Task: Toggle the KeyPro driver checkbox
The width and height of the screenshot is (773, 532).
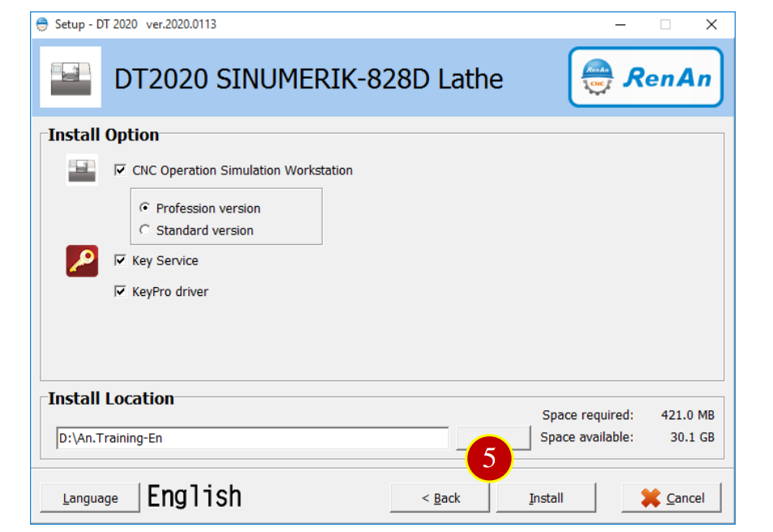Action: click(120, 291)
